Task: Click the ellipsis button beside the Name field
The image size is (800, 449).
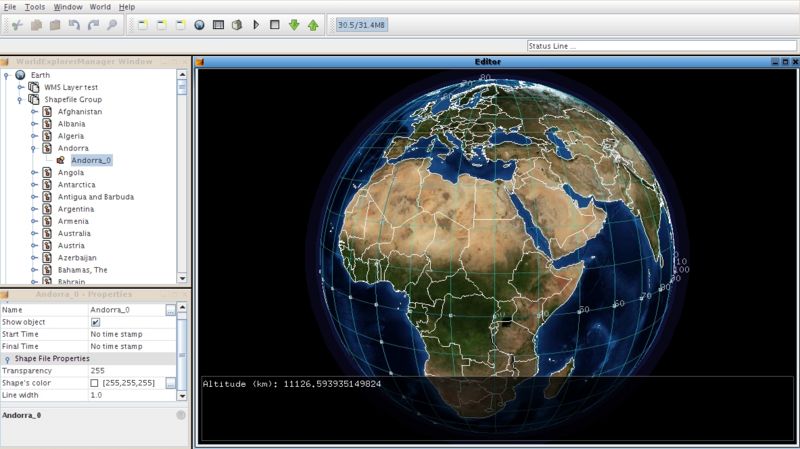Action: [171, 311]
